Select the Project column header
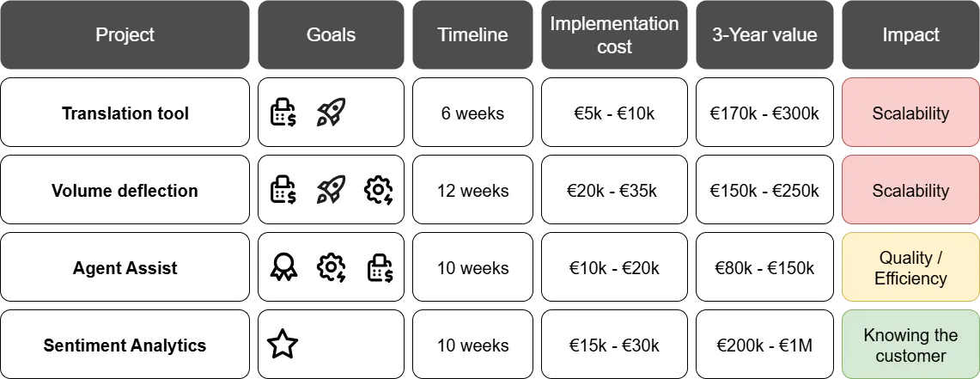 (x=125, y=35)
